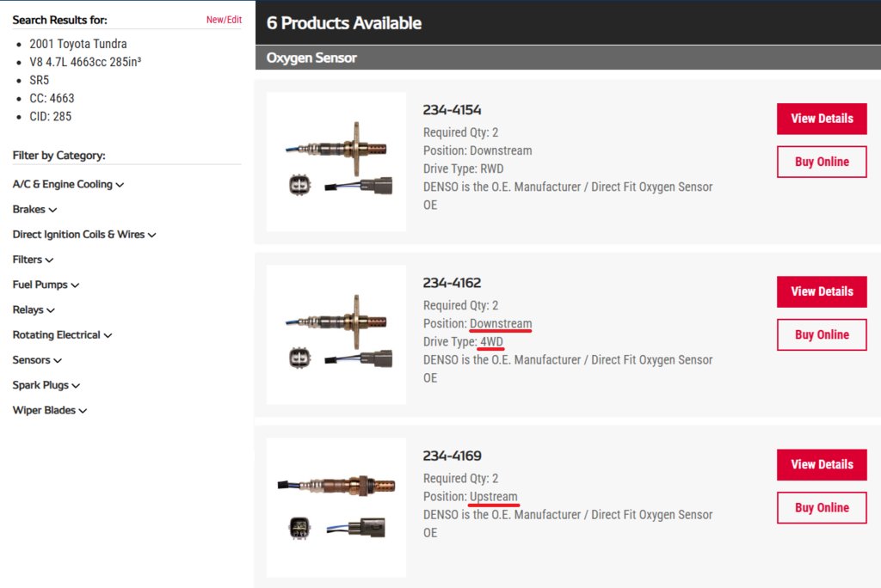Image resolution: width=881 pixels, height=588 pixels.
Task: Open the 234-4154 sensor product image
Action: tap(336, 162)
